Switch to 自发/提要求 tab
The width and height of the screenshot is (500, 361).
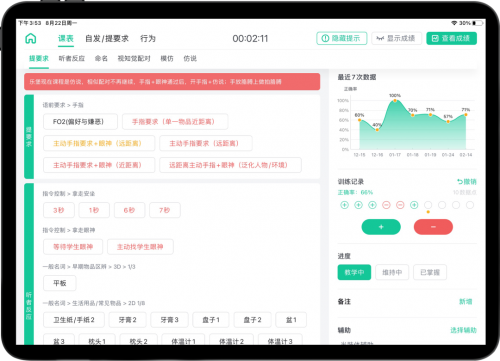pyautogui.click(x=107, y=38)
